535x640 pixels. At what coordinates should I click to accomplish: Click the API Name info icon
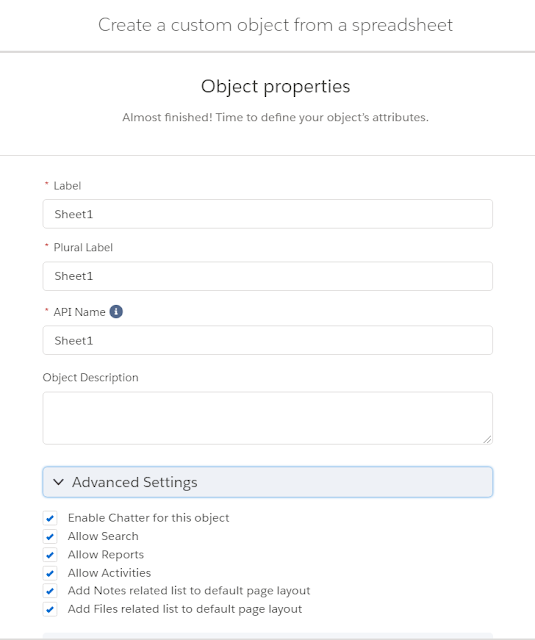[116, 312]
